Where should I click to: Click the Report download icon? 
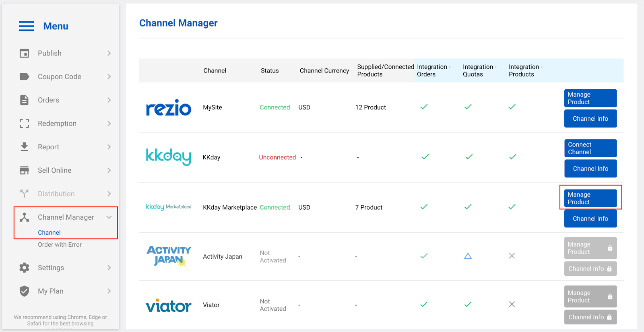pyautogui.click(x=25, y=147)
